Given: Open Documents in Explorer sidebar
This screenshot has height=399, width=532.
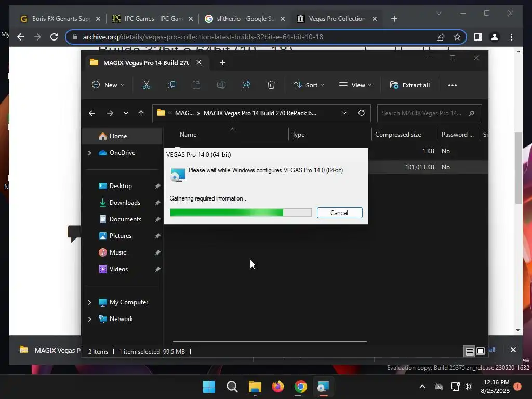Looking at the screenshot, I should click(x=124, y=219).
